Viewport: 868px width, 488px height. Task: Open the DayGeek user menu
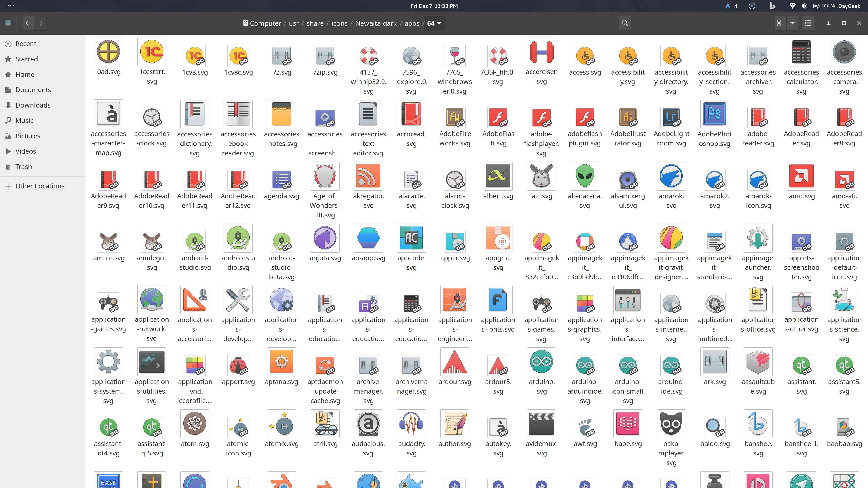(849, 6)
